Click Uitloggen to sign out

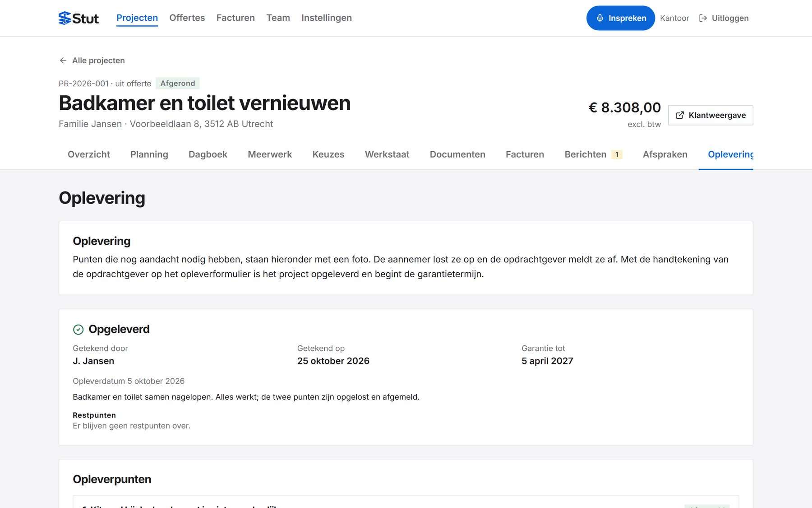pos(724,18)
